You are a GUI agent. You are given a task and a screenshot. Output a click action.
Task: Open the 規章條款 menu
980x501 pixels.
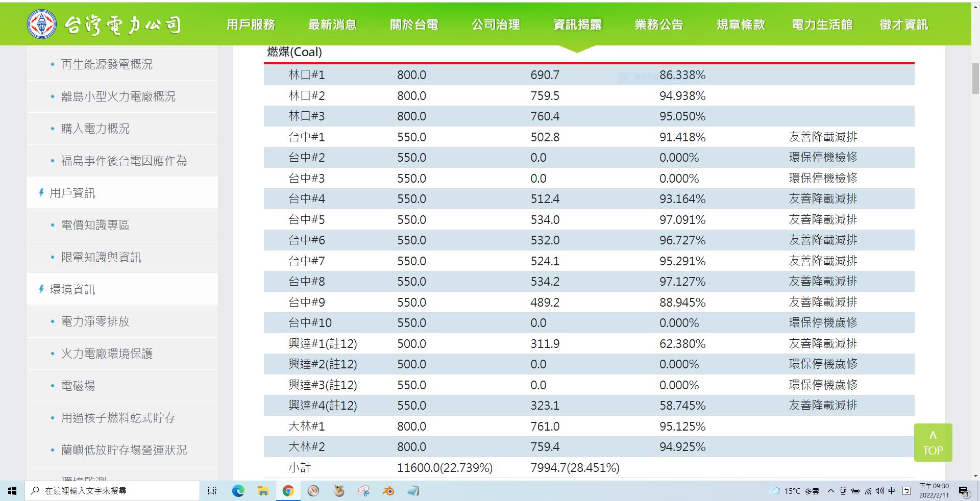741,24
